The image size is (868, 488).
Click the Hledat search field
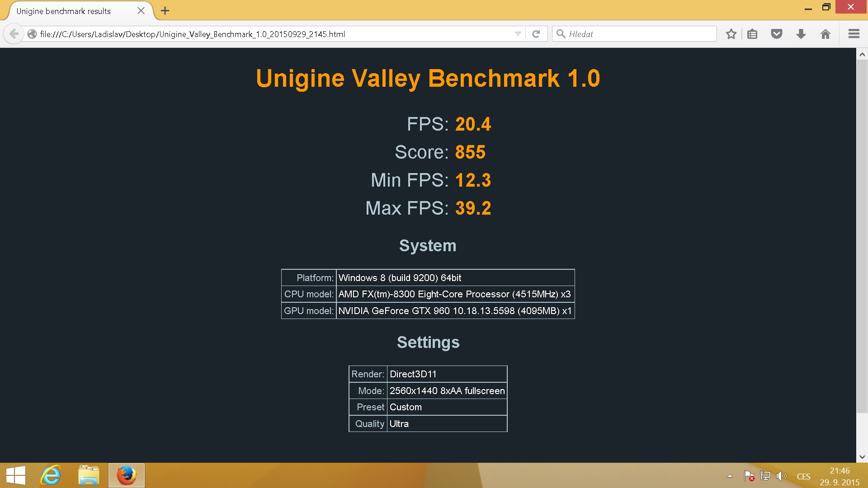click(637, 34)
